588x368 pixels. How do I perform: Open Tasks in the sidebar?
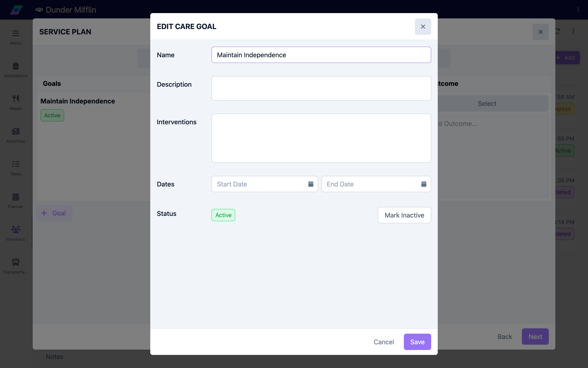[16, 168]
